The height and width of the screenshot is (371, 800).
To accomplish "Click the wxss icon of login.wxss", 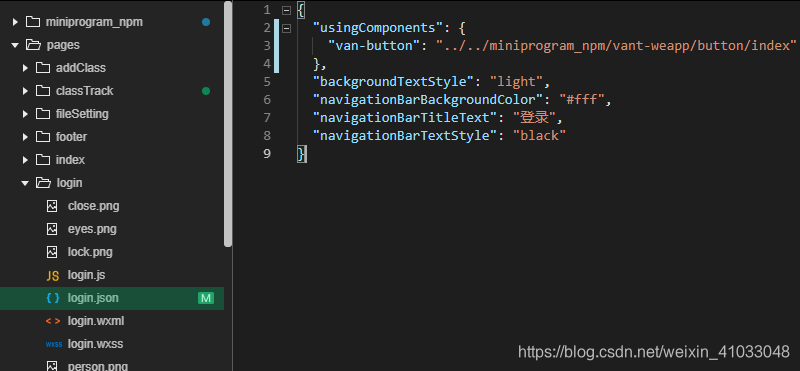I will coord(54,344).
